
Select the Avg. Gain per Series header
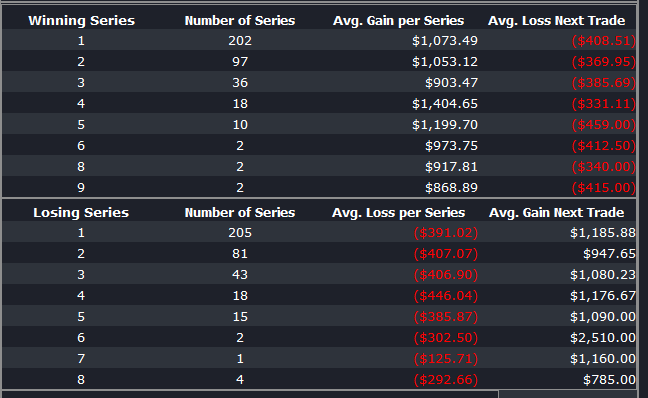(398, 21)
